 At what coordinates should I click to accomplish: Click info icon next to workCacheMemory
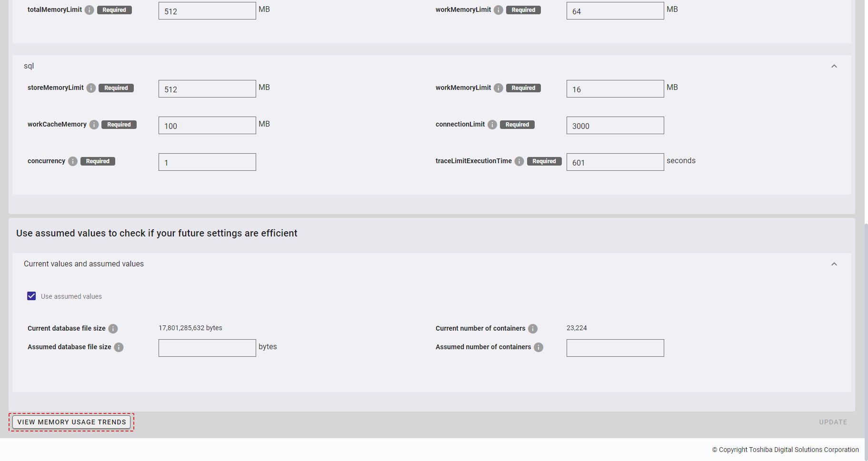point(94,125)
